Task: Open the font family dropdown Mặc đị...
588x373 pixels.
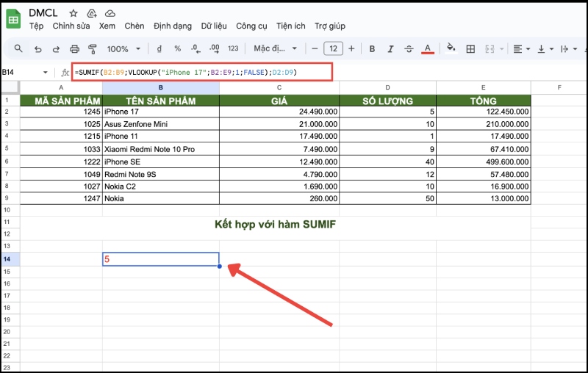Action: [x=275, y=48]
